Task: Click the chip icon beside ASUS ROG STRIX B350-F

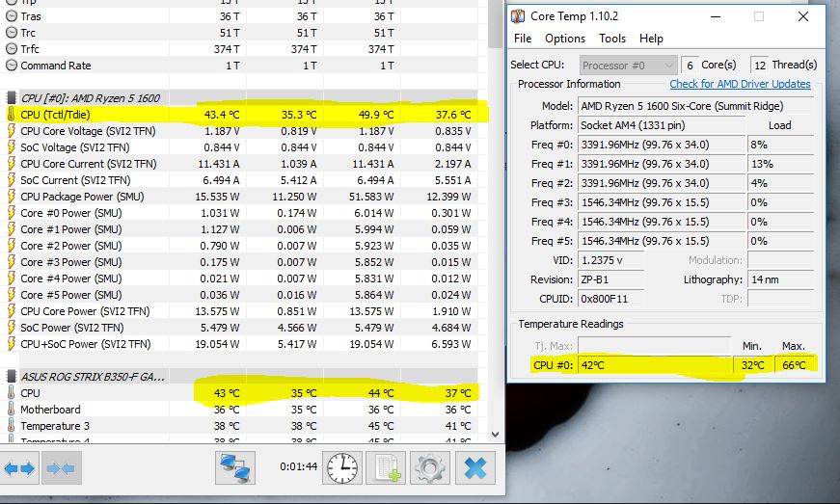Action: coord(11,376)
